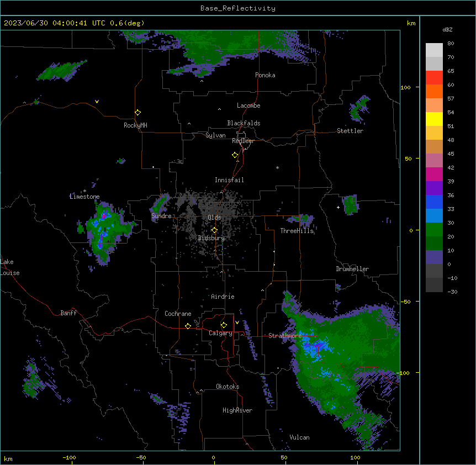Screen dimensions: 476x465
Task: Click the Base_Reflectivity title text
Action: 238,8
